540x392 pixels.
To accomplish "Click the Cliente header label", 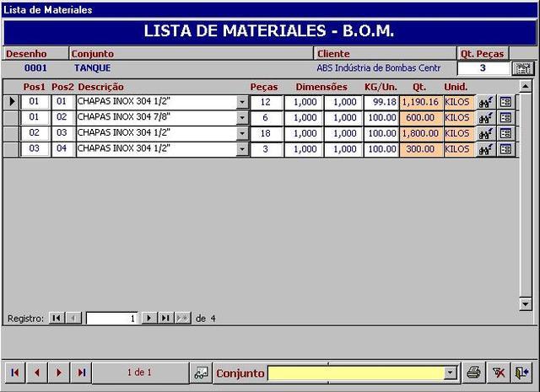I will 333,54.
